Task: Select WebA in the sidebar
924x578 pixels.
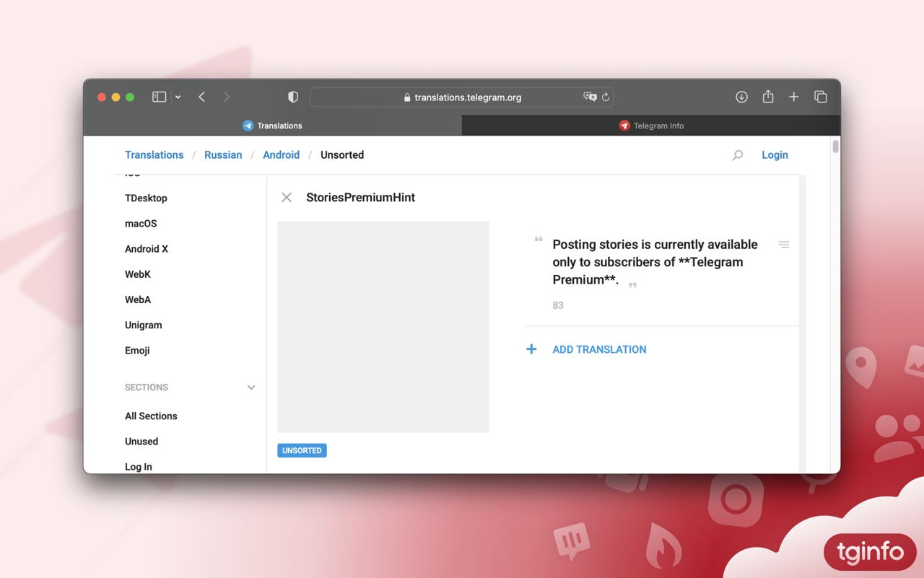Action: 138,299
